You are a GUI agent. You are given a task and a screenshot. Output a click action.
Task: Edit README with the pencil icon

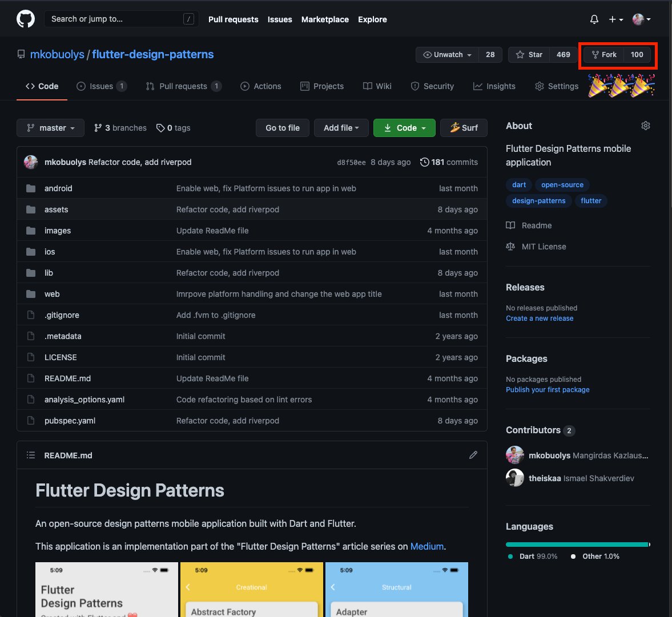(x=473, y=455)
